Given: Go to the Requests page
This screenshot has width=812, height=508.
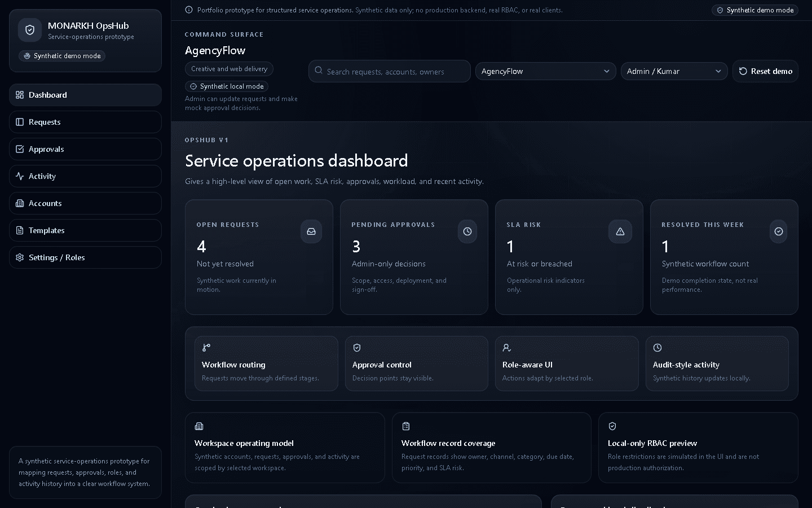Looking at the screenshot, I should pyautogui.click(x=85, y=122).
